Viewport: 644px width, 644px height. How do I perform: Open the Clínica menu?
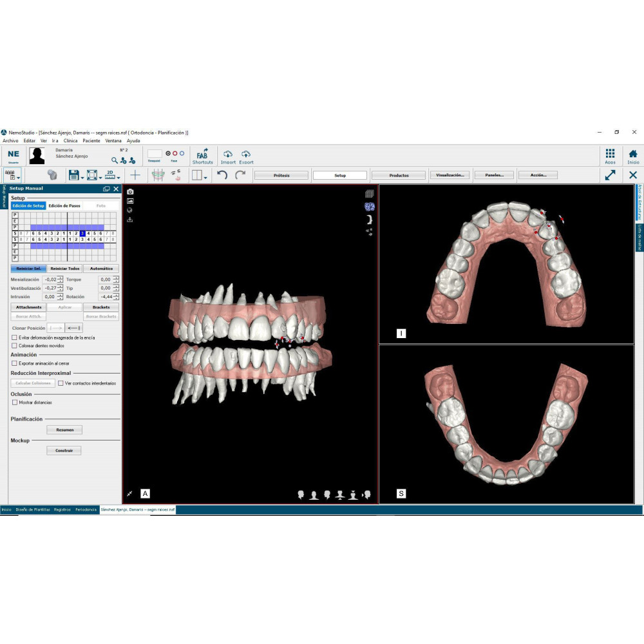coord(70,141)
